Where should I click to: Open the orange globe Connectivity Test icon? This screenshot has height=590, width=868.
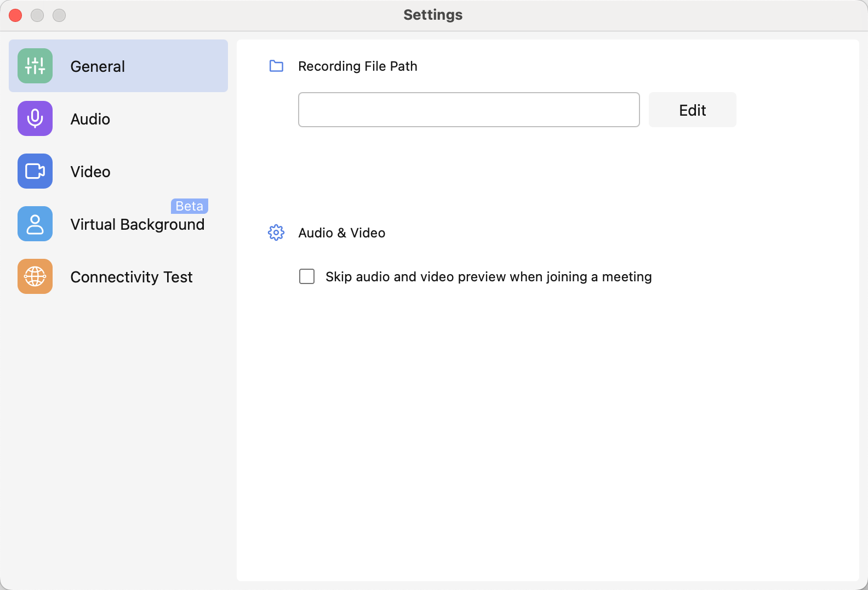35,276
